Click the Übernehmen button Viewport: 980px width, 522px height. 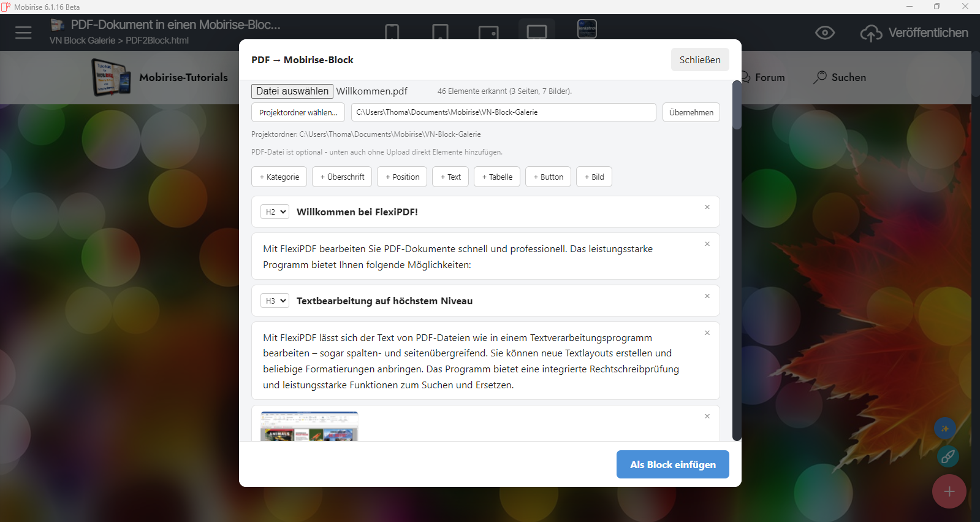coord(691,112)
